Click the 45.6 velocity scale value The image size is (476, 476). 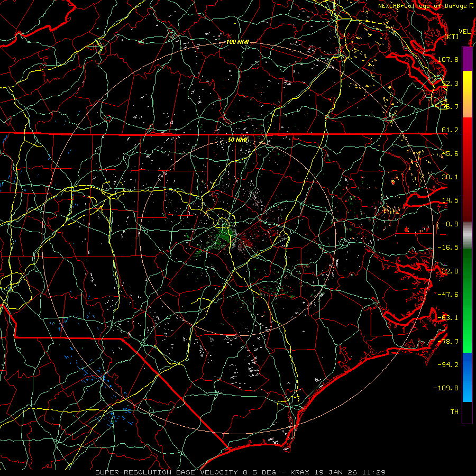click(450, 153)
